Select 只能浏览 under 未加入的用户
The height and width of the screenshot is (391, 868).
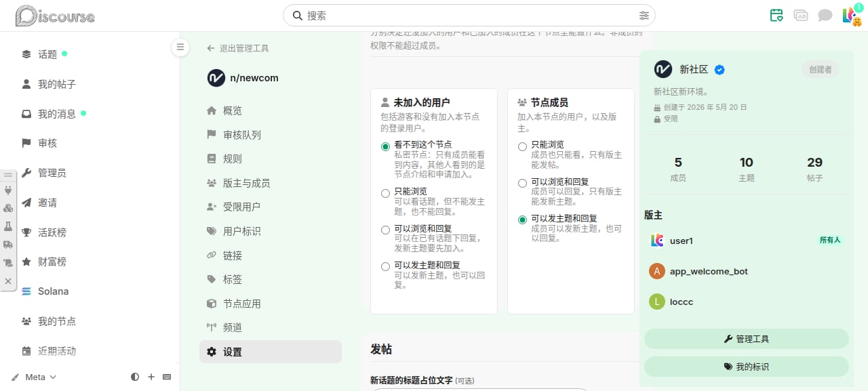pyautogui.click(x=385, y=193)
